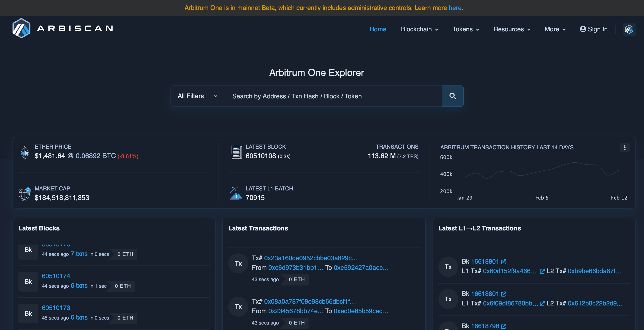Open the Resources dropdown menu
644x330 pixels.
tap(511, 29)
